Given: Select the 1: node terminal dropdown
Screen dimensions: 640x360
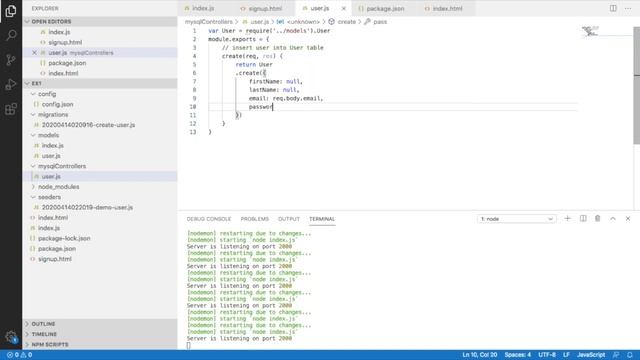Looking at the screenshot, I should click(516, 219).
